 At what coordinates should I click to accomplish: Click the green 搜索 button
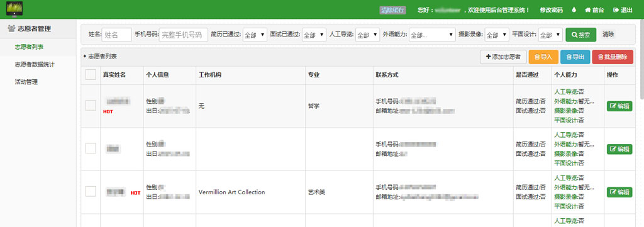580,35
